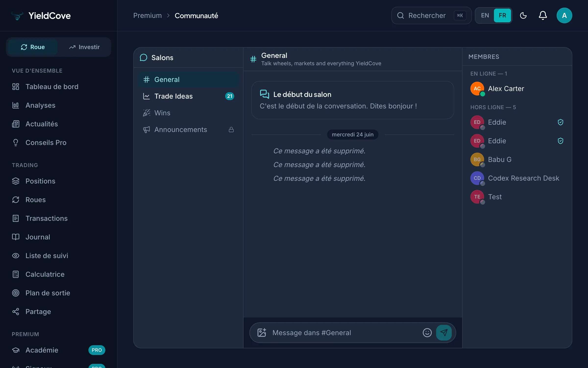This screenshot has height=368, width=588.
Task: Switch language to EN
Action: point(485,15)
